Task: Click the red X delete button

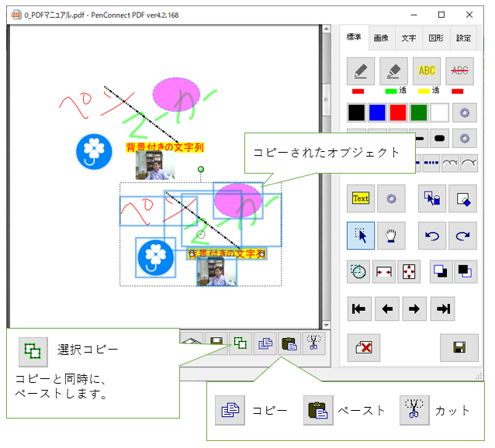Action: click(362, 347)
